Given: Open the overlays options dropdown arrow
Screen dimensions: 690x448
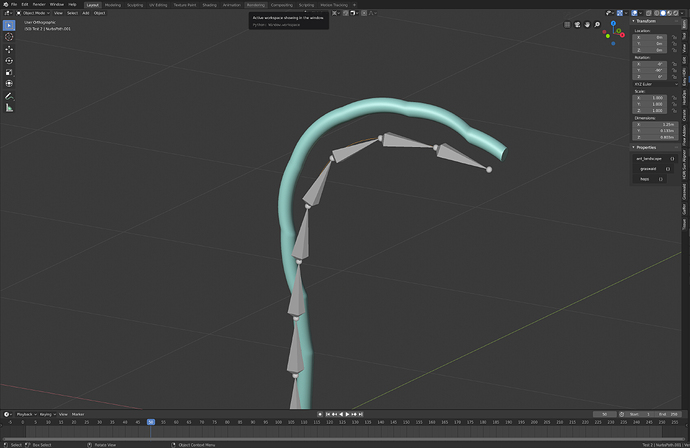Looking at the screenshot, I should [640, 13].
